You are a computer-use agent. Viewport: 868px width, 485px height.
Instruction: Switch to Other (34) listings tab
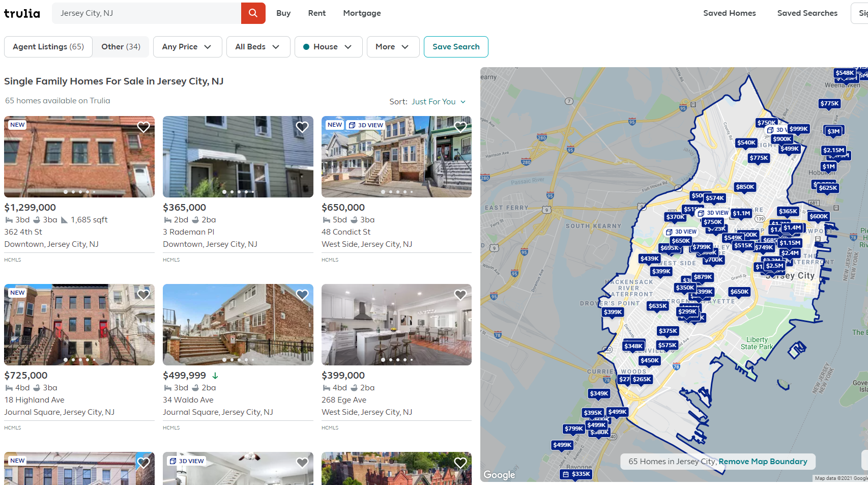[121, 47]
